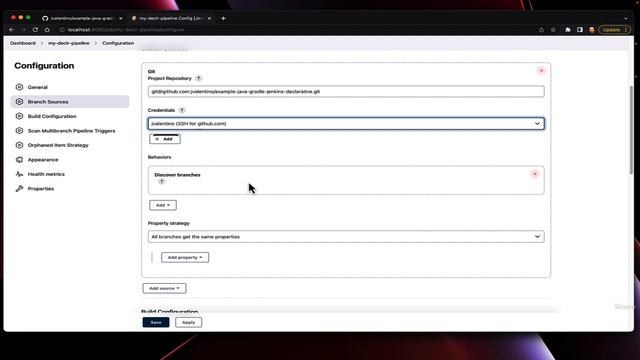Open the tab search chevron
This screenshot has height=360, width=640.
click(x=626, y=18)
